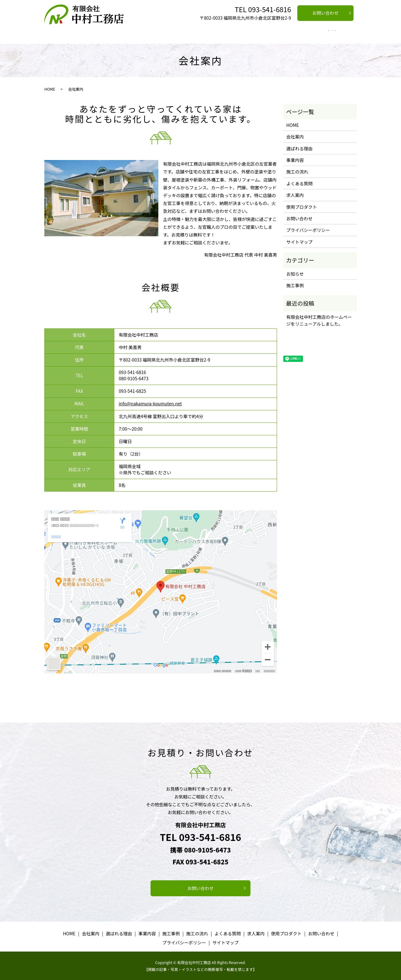Screen dimensions: 401x980
Task: Zoom out on the Google map
Action: click(268, 660)
